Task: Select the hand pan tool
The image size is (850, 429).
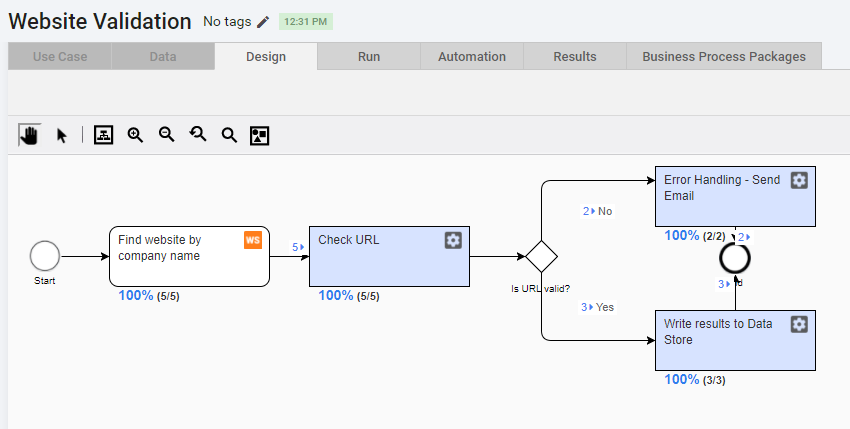Action: [29, 135]
